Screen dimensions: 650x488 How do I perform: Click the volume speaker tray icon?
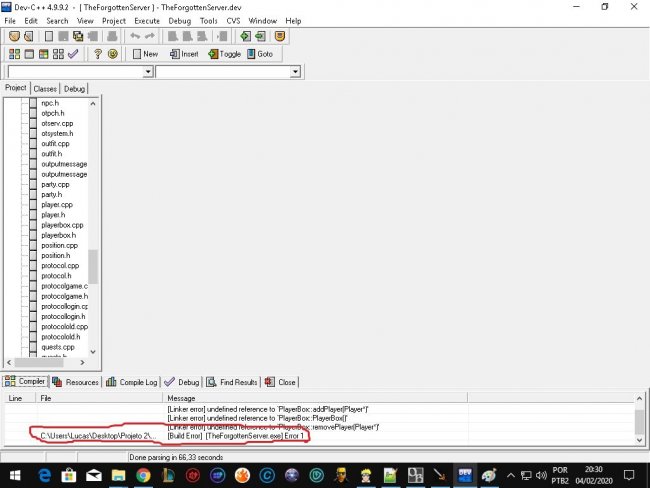(x=541, y=475)
